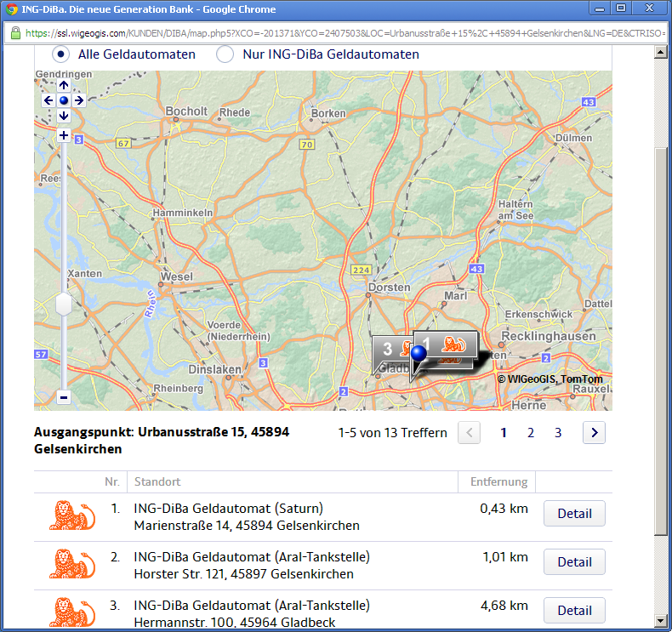672x632 pixels.
Task: Click the '1,01 km' distance value
Action: (505, 557)
